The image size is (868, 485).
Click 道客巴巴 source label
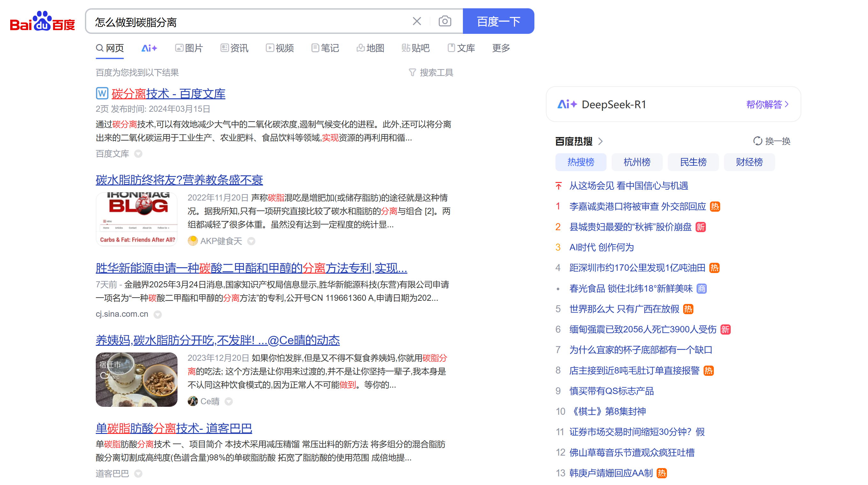click(112, 474)
